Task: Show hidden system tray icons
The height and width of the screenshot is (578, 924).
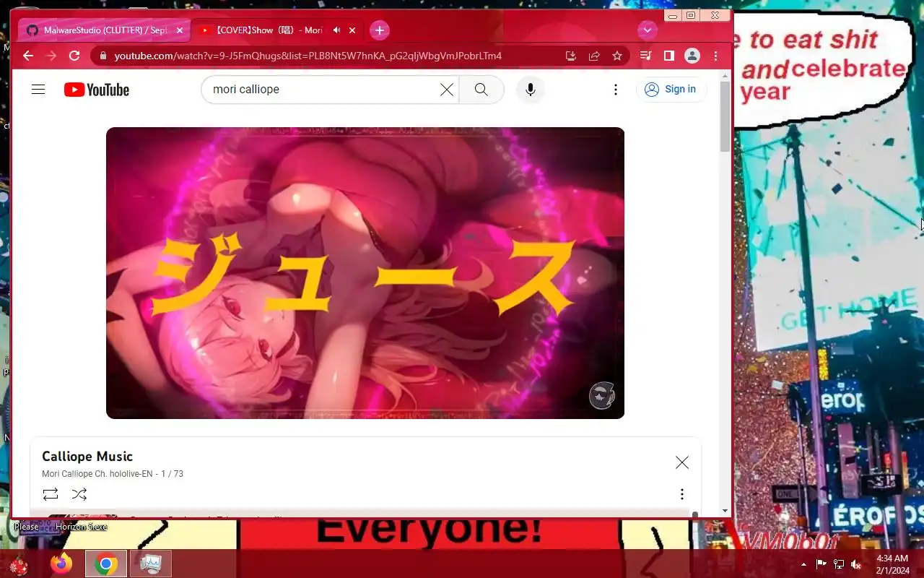Action: [x=803, y=564]
